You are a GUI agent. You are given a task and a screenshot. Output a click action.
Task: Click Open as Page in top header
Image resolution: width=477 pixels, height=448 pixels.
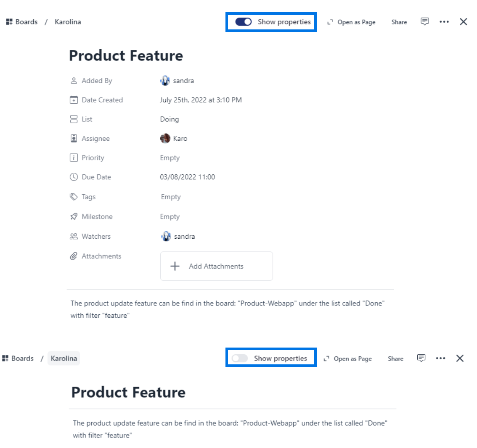tap(352, 22)
